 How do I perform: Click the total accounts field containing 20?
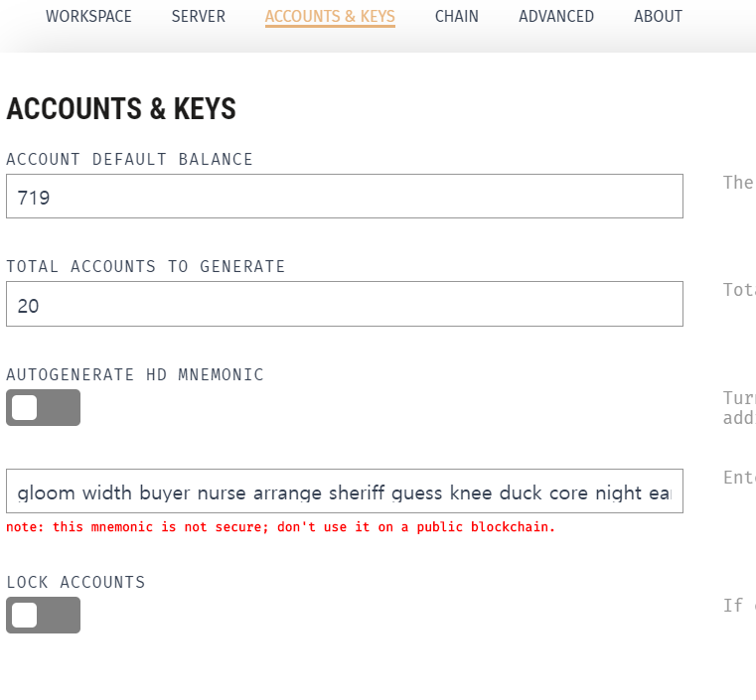[x=345, y=304]
